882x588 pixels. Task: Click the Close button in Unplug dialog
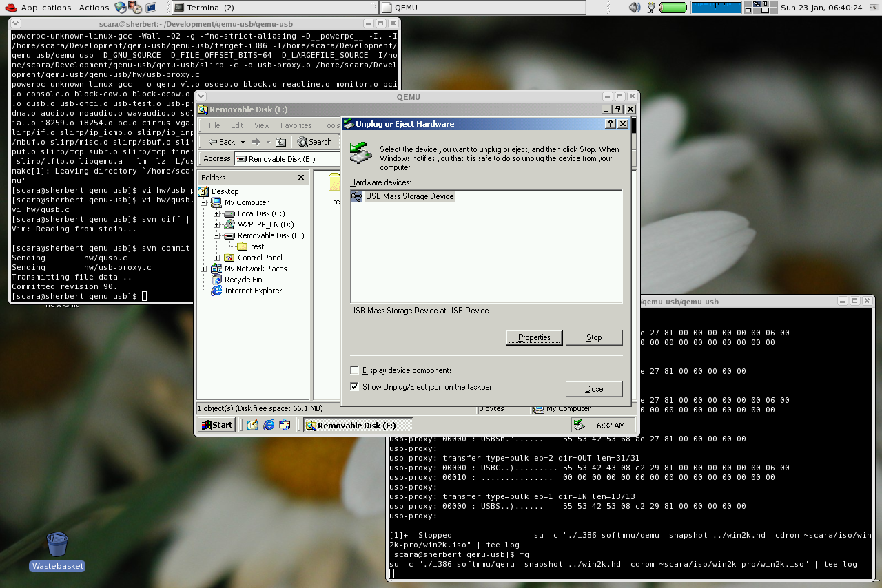tap(594, 389)
